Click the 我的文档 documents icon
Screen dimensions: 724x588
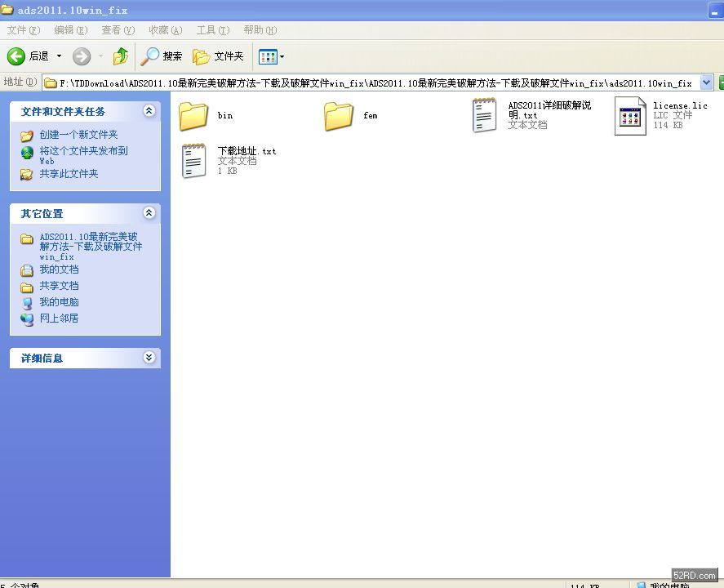click(x=27, y=270)
